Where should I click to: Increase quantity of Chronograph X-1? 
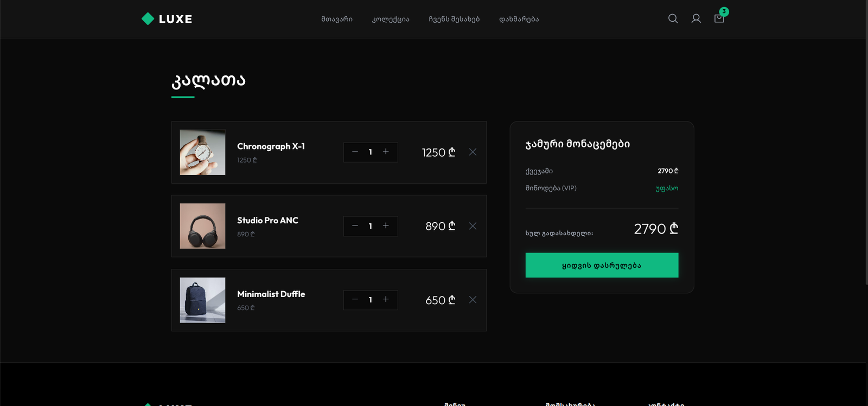point(386,152)
